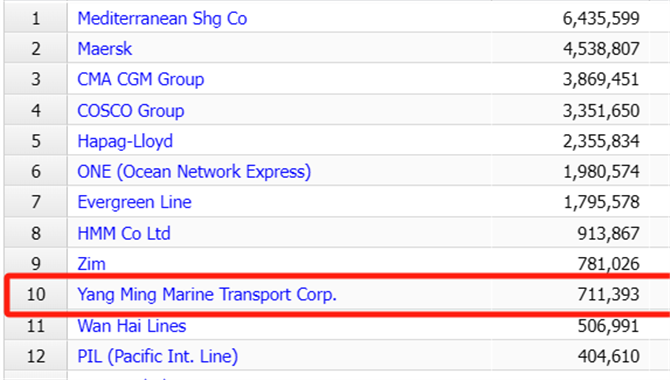Open the HMM Co Ltd link
670x380 pixels.
tap(124, 233)
